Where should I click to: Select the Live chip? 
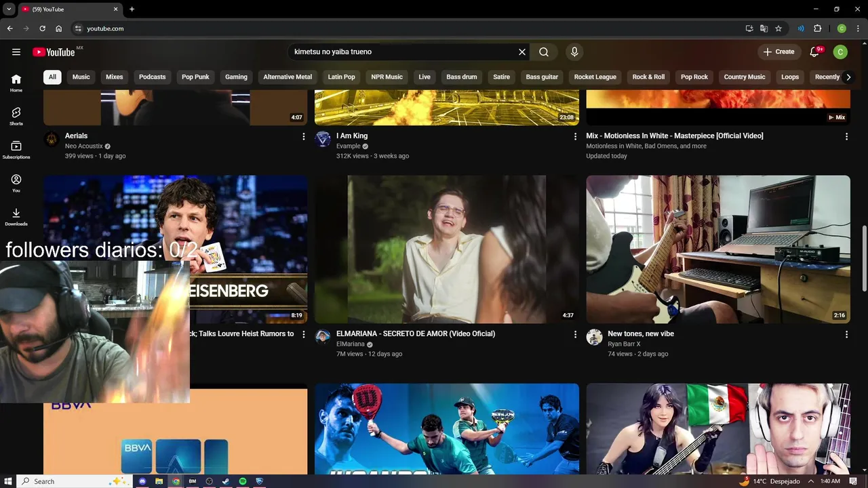pyautogui.click(x=425, y=77)
